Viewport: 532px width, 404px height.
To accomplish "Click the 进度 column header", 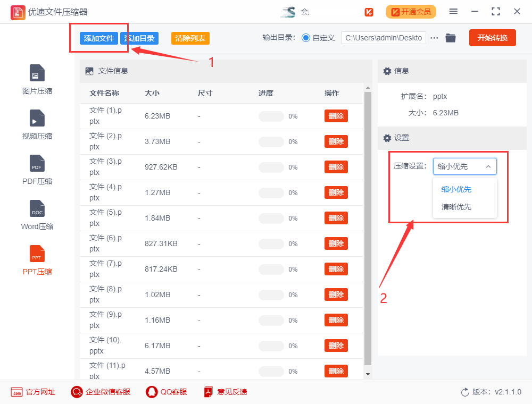I will click(x=265, y=93).
